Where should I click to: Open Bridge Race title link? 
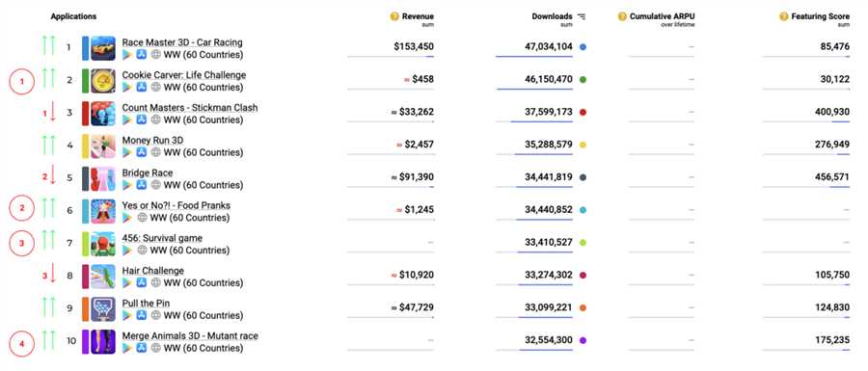[x=148, y=172]
